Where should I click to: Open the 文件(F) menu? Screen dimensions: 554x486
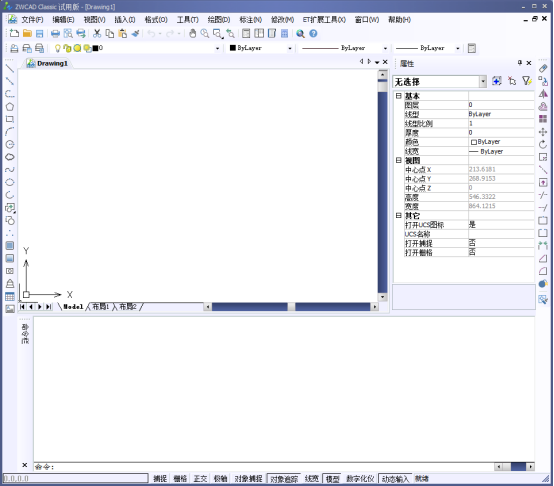pyautogui.click(x=33, y=20)
